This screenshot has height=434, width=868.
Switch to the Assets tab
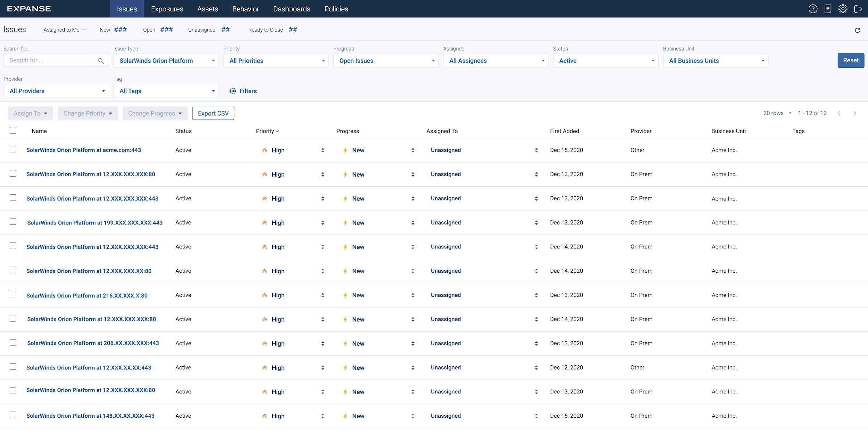(x=208, y=9)
